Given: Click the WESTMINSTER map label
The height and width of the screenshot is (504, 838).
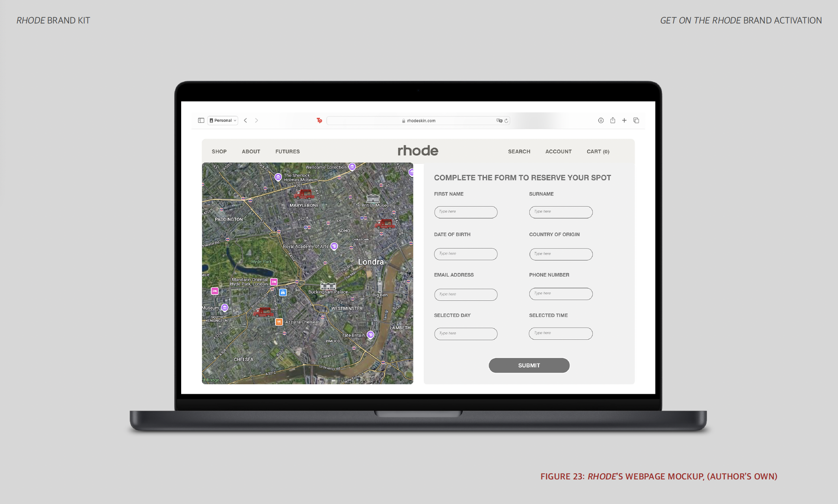Looking at the screenshot, I should (x=347, y=309).
